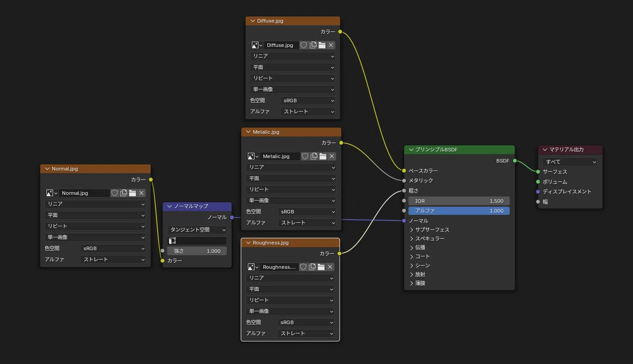Unlink image from Diffuse.jpg node
Viewport: 633px width, 364px height.
[x=331, y=45]
